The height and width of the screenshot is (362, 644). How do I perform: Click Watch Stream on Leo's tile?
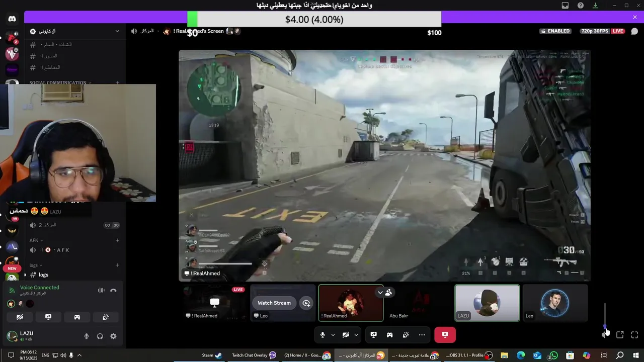coord(274,303)
